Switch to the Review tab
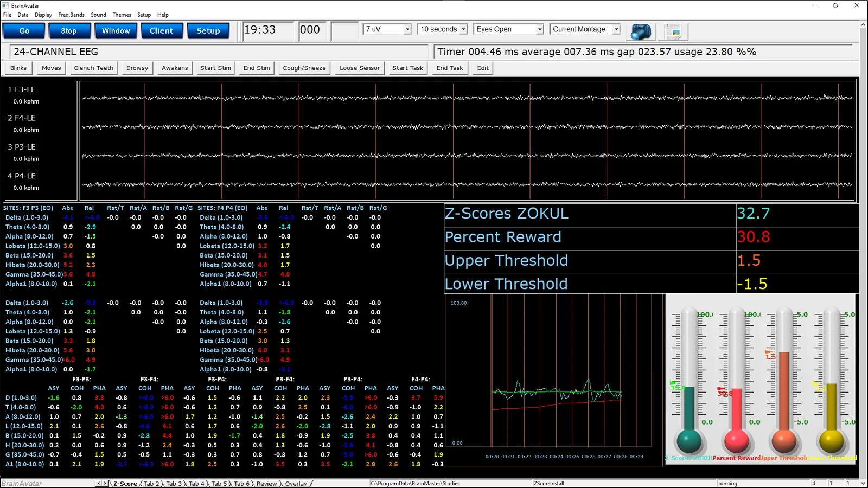This screenshot has width=868, height=488. pyautogui.click(x=266, y=484)
